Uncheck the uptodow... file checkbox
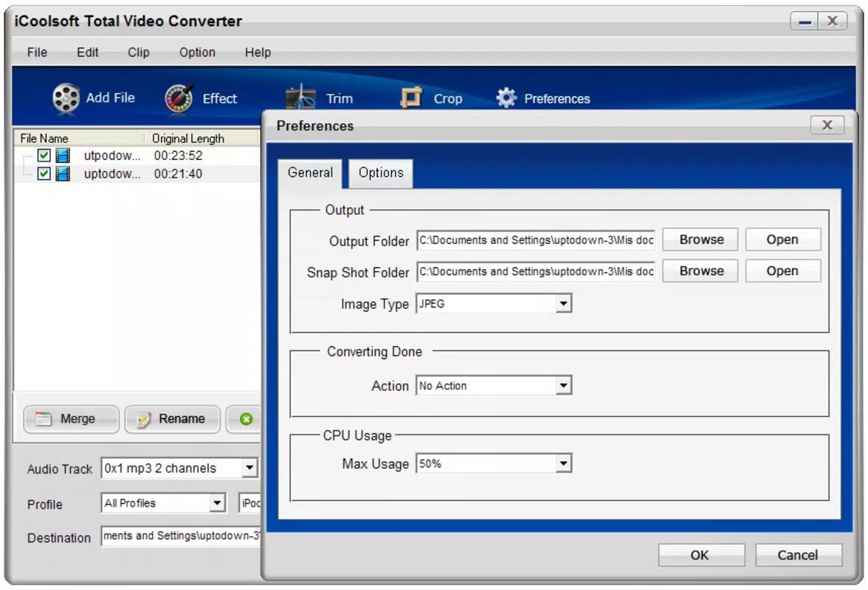The height and width of the screenshot is (590, 868). tap(44, 173)
